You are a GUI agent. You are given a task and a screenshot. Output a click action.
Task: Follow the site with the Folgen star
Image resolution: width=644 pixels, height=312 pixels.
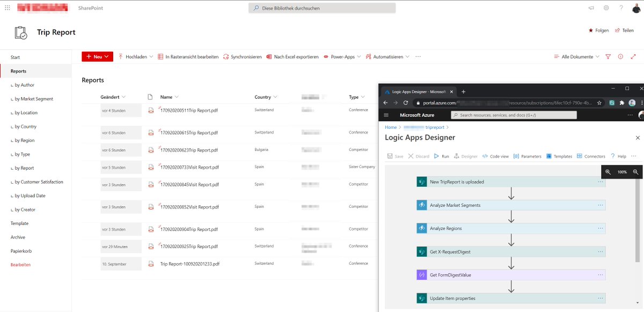[599, 31]
